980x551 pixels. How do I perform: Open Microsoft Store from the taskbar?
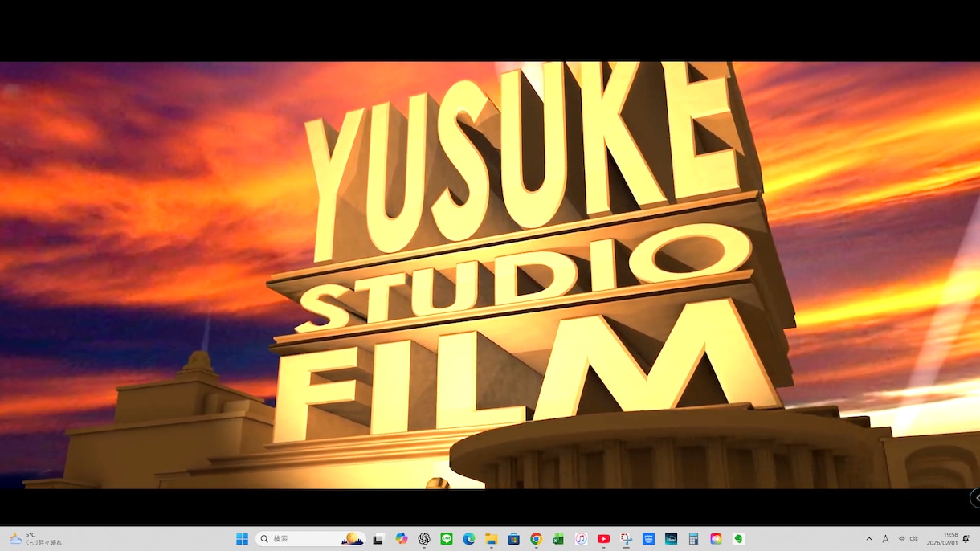514,539
